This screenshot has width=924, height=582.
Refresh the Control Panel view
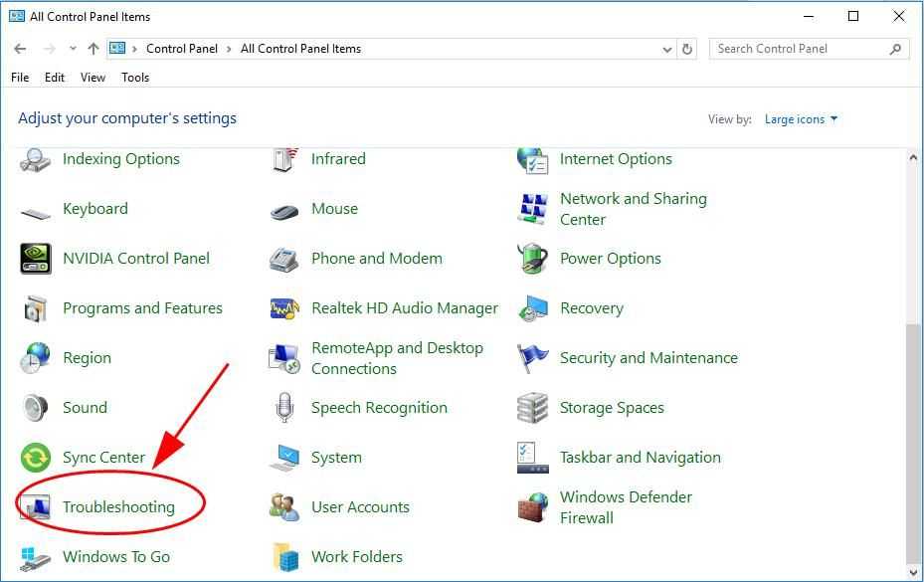687,49
